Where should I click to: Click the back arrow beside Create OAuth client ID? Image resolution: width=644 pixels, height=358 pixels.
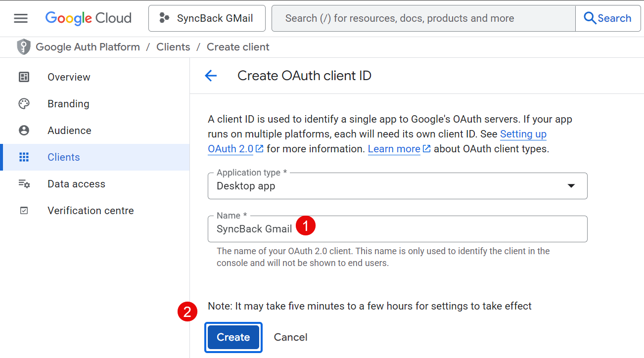tap(211, 76)
